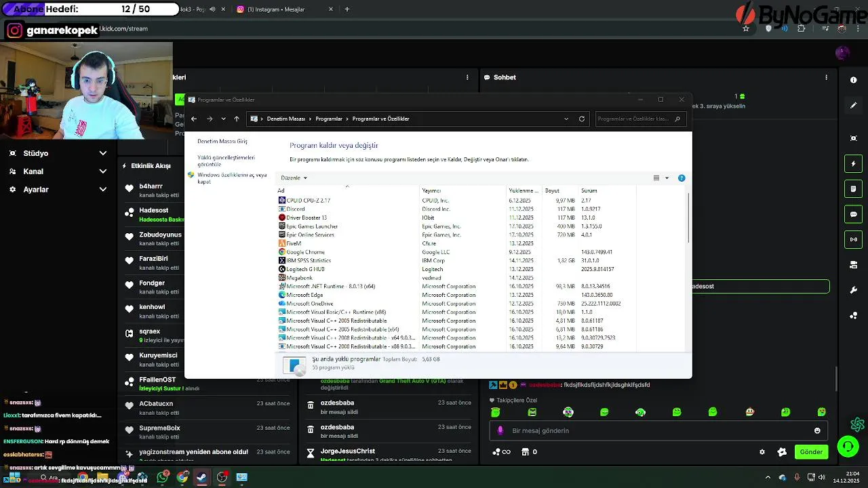868x488 pixels.
Task: Click the wrench tool icon in right sidebar
Action: click(x=854, y=290)
